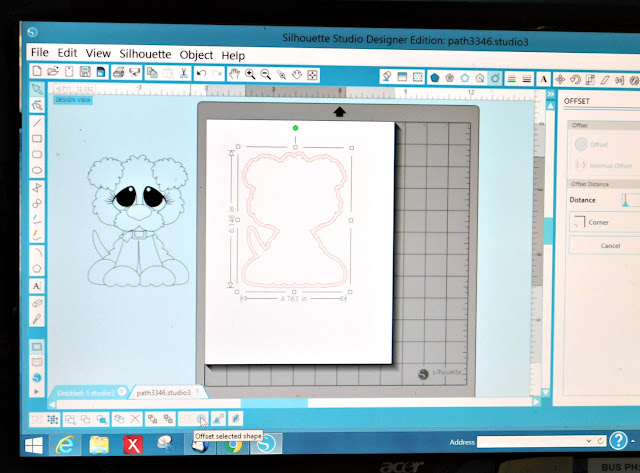Open Google Chrome from the taskbar

pyautogui.click(x=233, y=445)
